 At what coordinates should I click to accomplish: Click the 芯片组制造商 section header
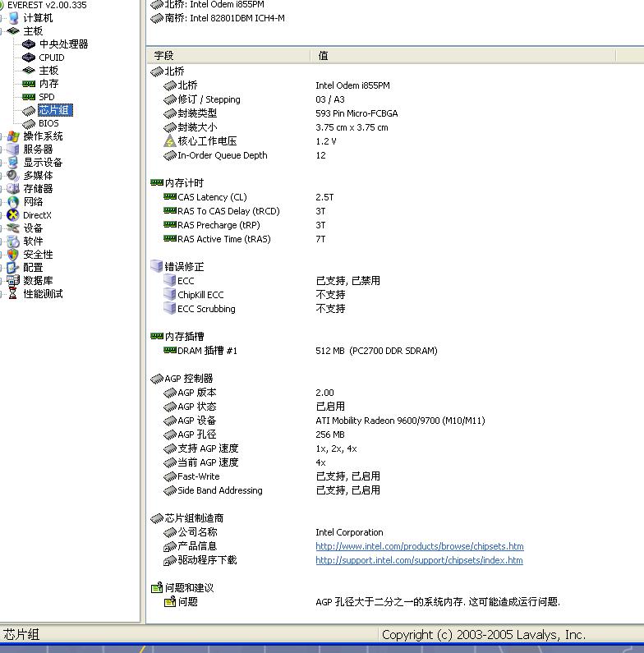(x=187, y=518)
